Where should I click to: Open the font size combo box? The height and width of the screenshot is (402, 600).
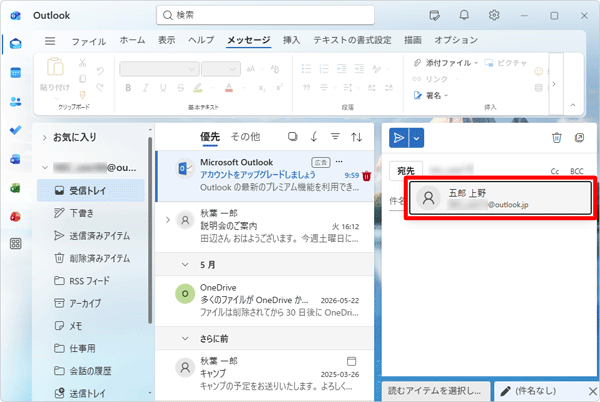(221, 69)
